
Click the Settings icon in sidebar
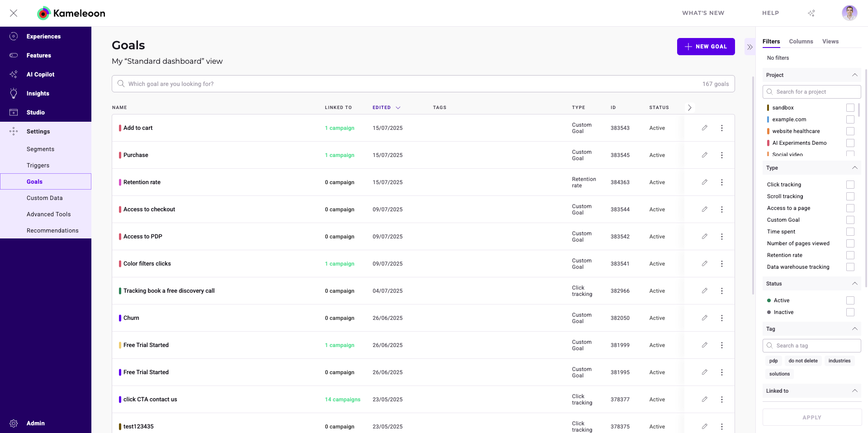14,131
